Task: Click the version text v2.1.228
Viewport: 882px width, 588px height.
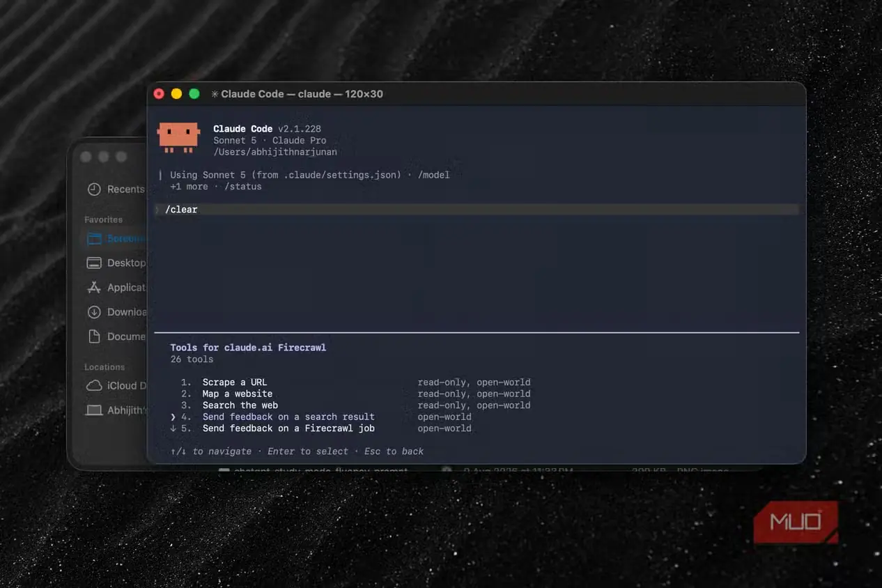Action: point(300,129)
